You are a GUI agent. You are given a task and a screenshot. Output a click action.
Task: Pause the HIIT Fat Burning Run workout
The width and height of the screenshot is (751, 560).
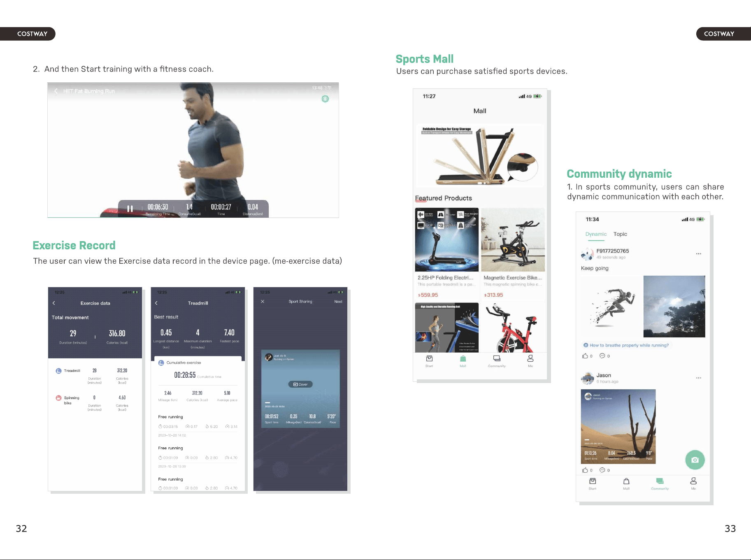coord(130,209)
